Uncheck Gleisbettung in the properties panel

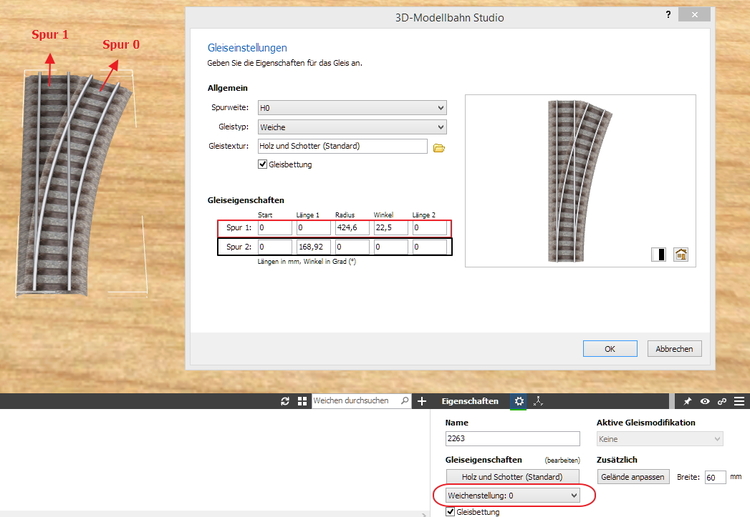[x=450, y=511]
